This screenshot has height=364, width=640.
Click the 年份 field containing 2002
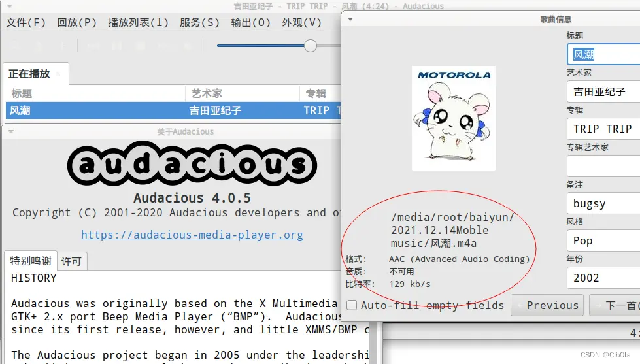click(x=603, y=278)
